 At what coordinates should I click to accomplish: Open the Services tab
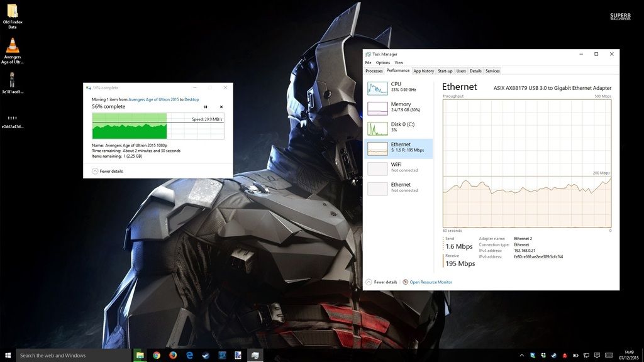pyautogui.click(x=492, y=71)
